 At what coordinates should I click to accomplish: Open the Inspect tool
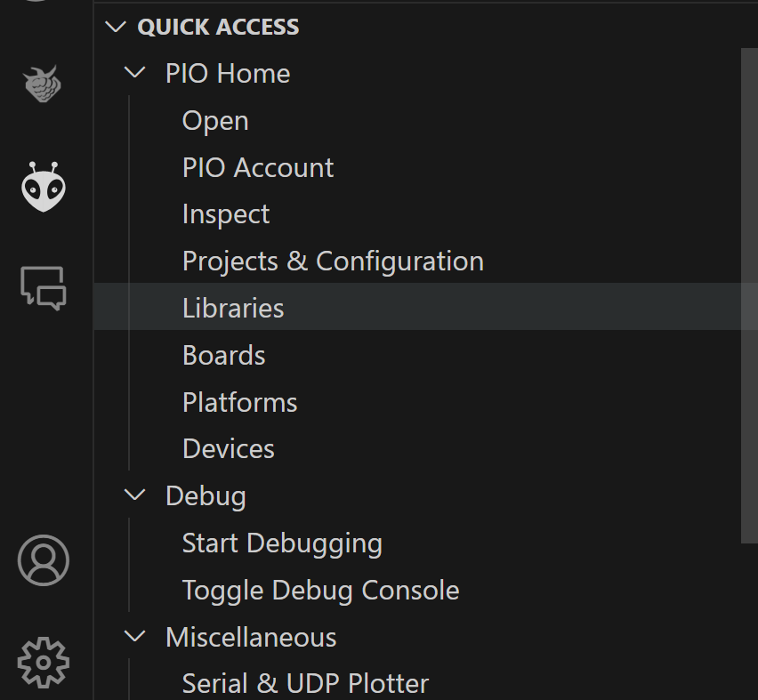click(225, 213)
